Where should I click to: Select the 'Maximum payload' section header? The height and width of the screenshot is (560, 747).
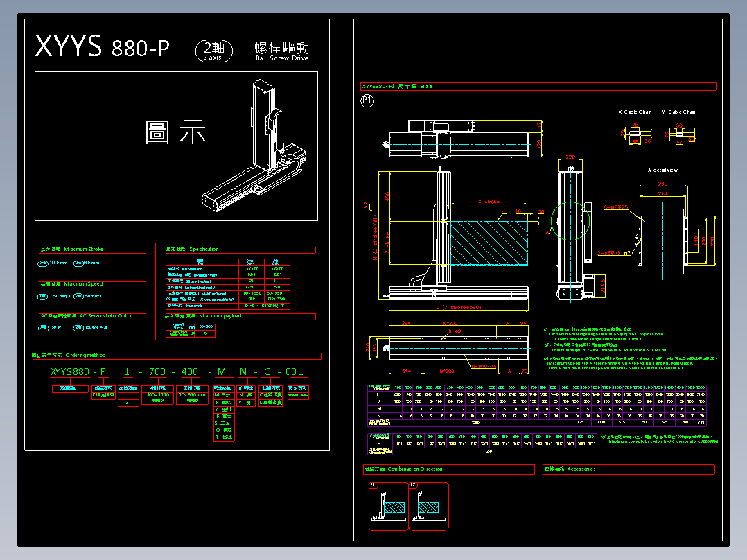click(240, 317)
